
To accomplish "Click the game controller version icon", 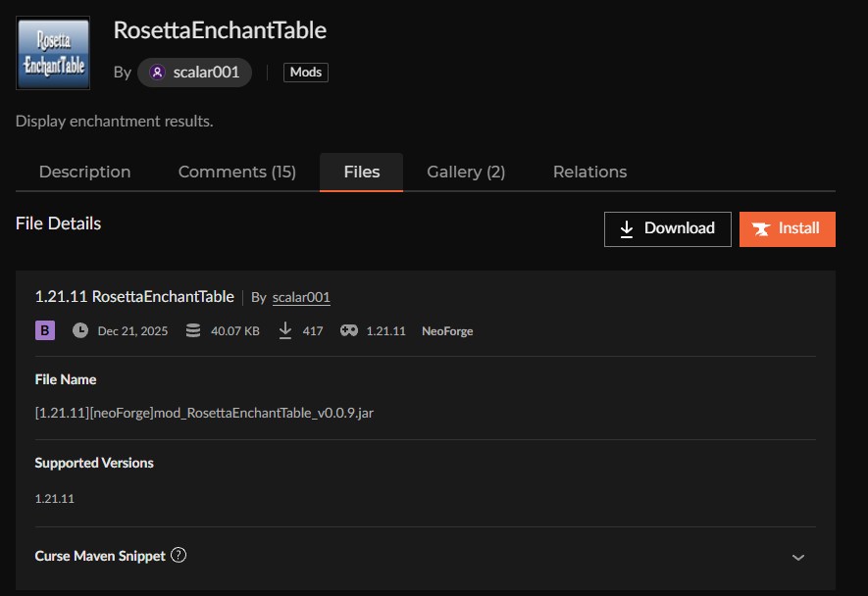I will 348,331.
